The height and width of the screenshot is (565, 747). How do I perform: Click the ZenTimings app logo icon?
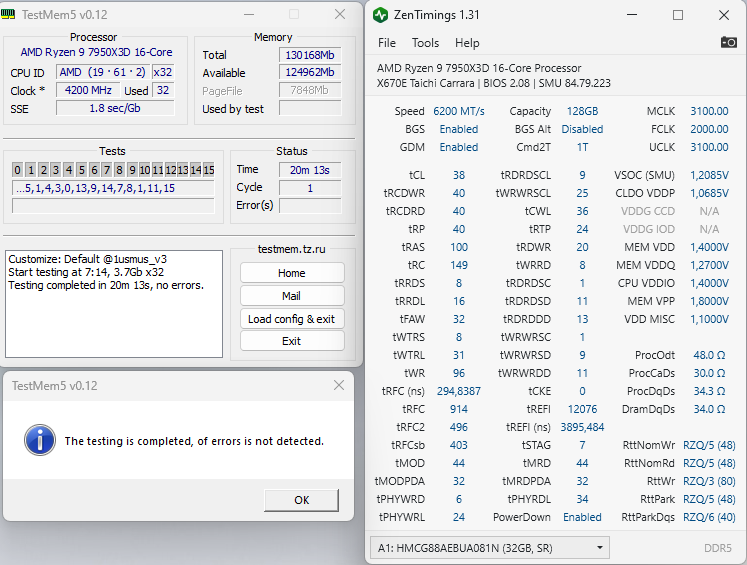point(380,15)
